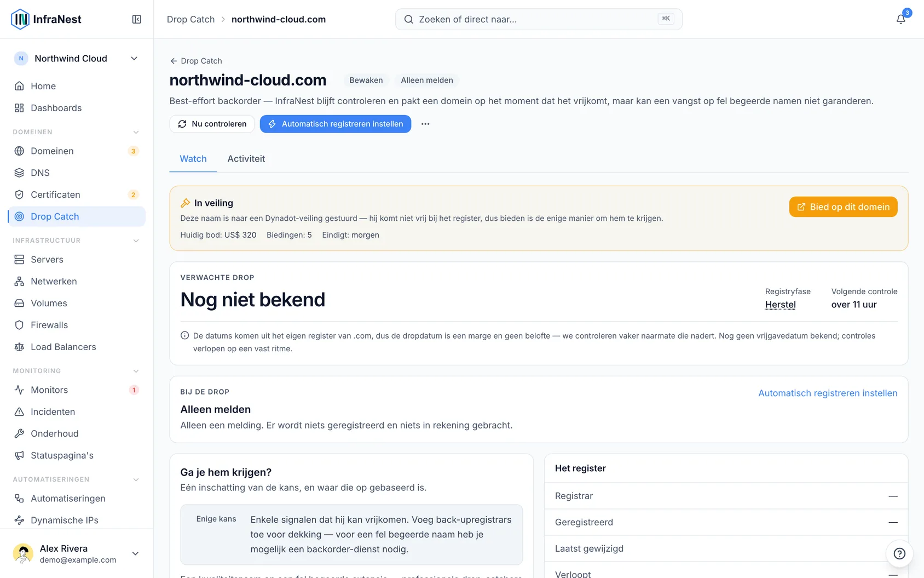Viewport: 924px width, 578px height.
Task: Collapse the Domeinen section group
Action: pos(136,132)
